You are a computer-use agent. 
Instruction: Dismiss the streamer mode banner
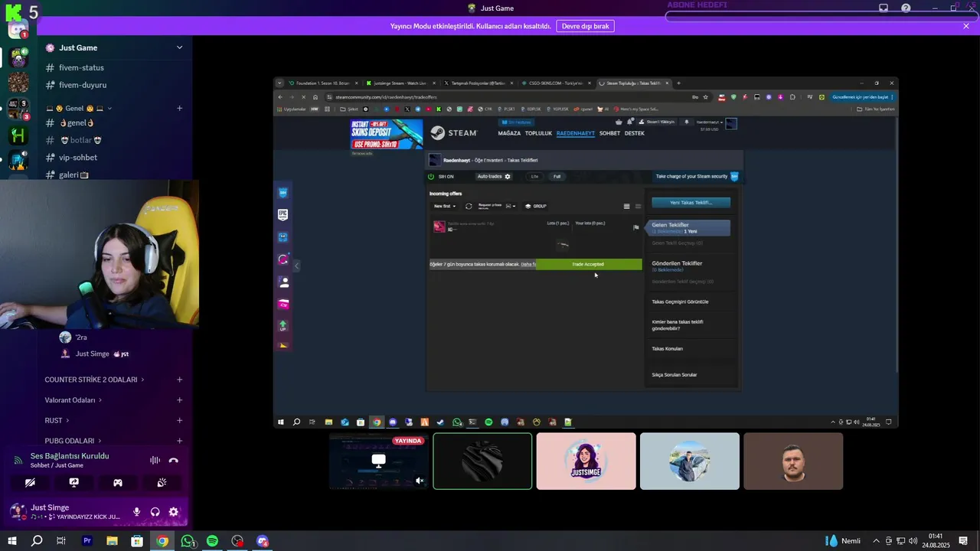click(x=966, y=26)
